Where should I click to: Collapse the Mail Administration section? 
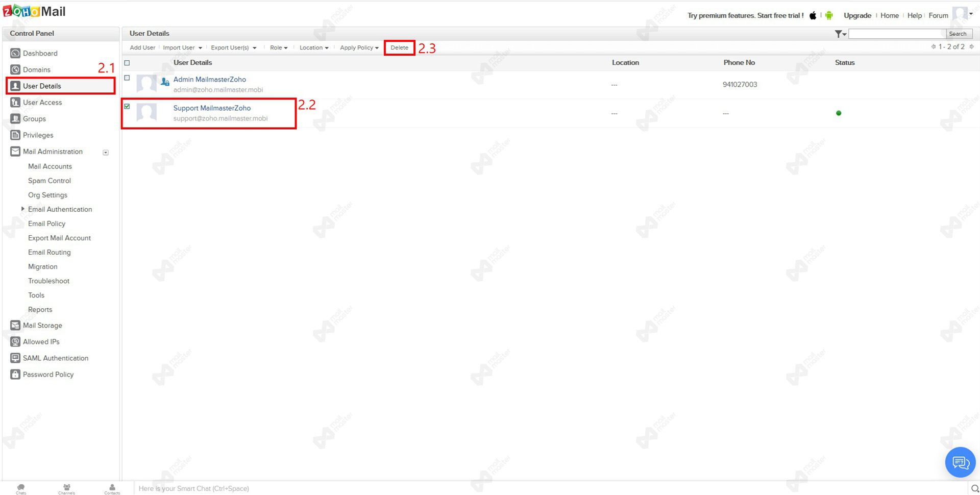pos(106,152)
